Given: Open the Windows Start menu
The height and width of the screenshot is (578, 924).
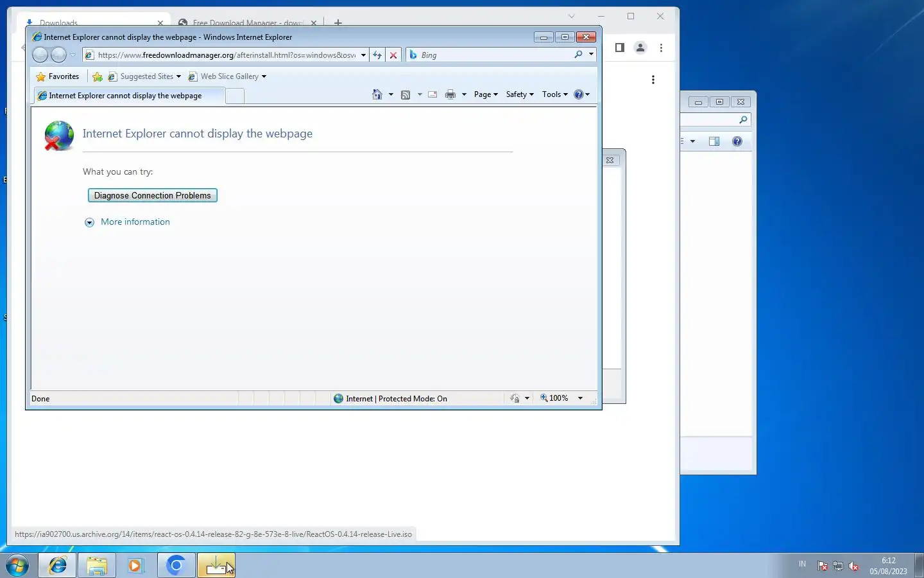Looking at the screenshot, I should pyautogui.click(x=17, y=565).
